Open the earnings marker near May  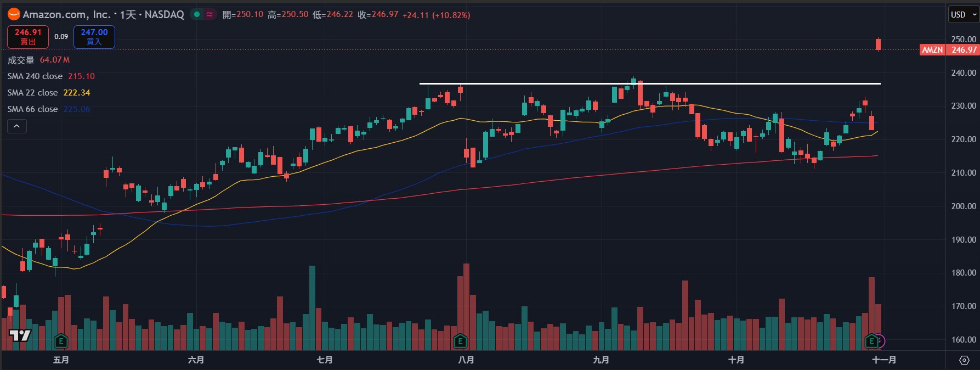pos(61,341)
